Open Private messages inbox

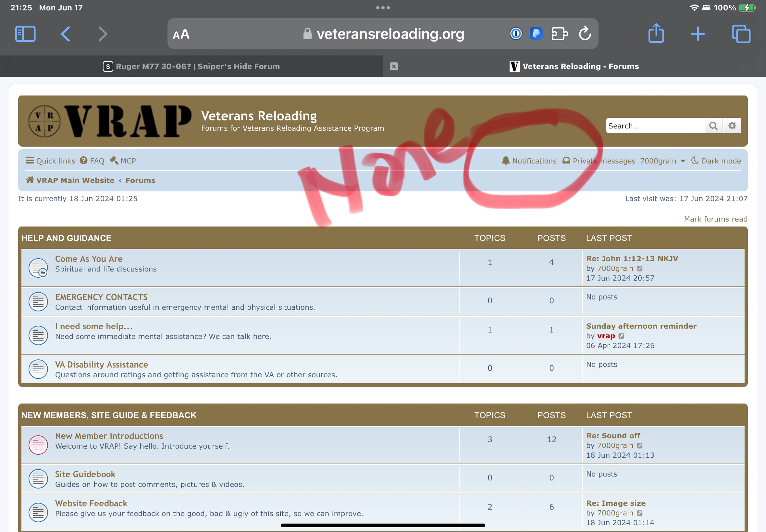point(599,161)
